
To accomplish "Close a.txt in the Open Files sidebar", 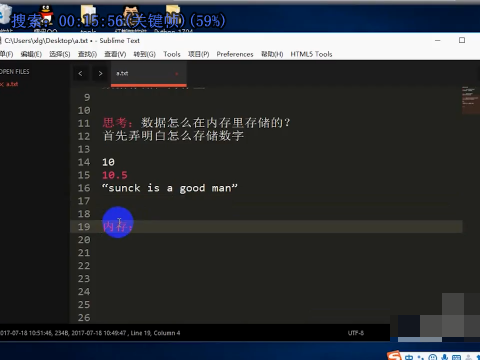I will tap(2, 84).
